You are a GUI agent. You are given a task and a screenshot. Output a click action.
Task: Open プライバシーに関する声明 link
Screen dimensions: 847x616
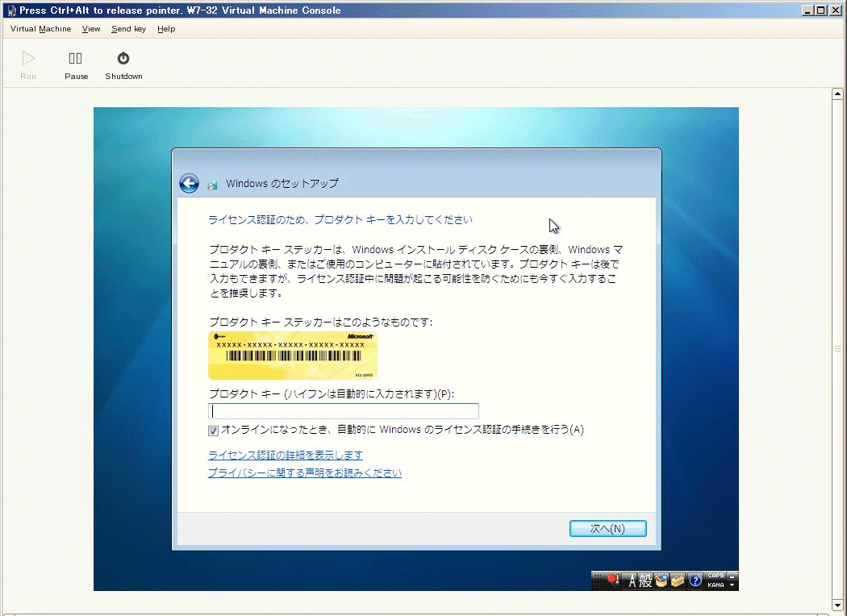click(305, 473)
